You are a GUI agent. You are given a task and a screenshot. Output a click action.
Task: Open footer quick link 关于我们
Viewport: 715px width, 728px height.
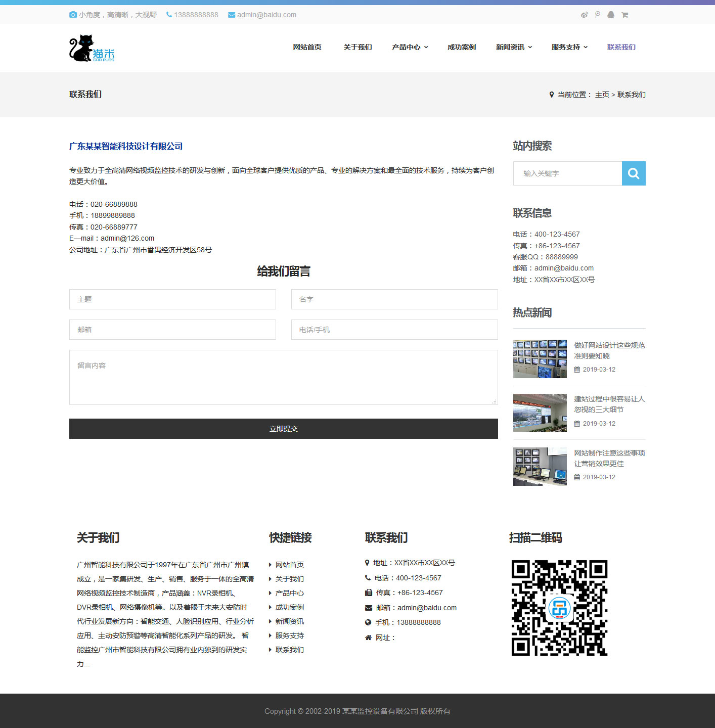point(289,579)
